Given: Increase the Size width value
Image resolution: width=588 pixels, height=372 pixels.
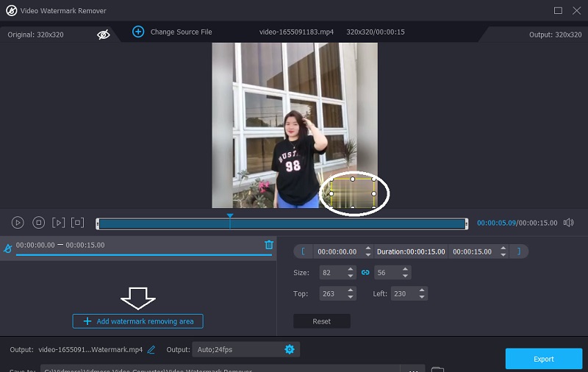Looking at the screenshot, I should [350, 270].
